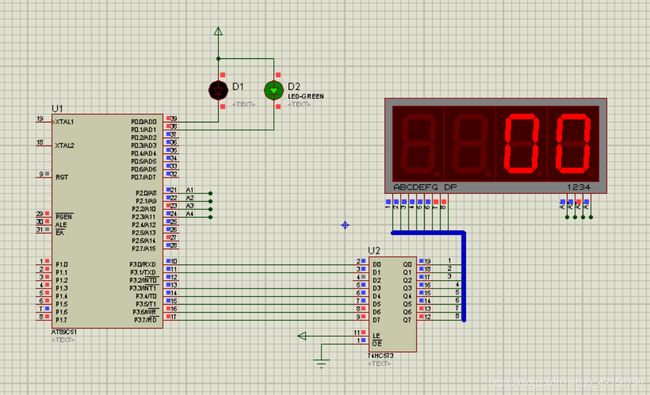Select the D2 green LED symbol
This screenshot has height=395, width=650.
coord(274,90)
